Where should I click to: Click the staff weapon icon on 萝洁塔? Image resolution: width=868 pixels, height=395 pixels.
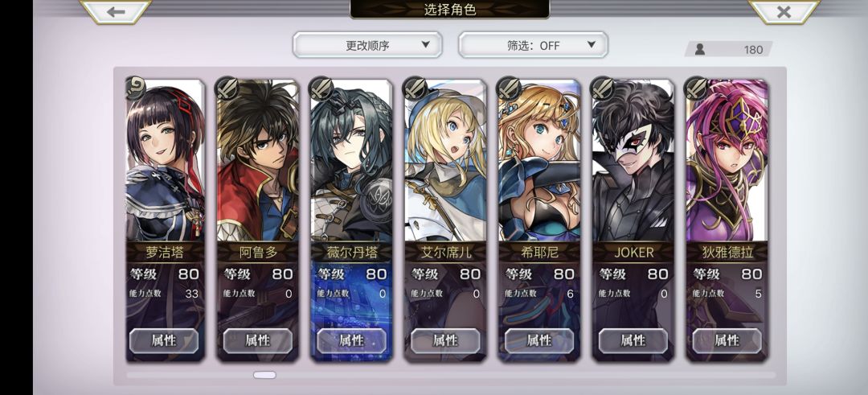(x=136, y=88)
